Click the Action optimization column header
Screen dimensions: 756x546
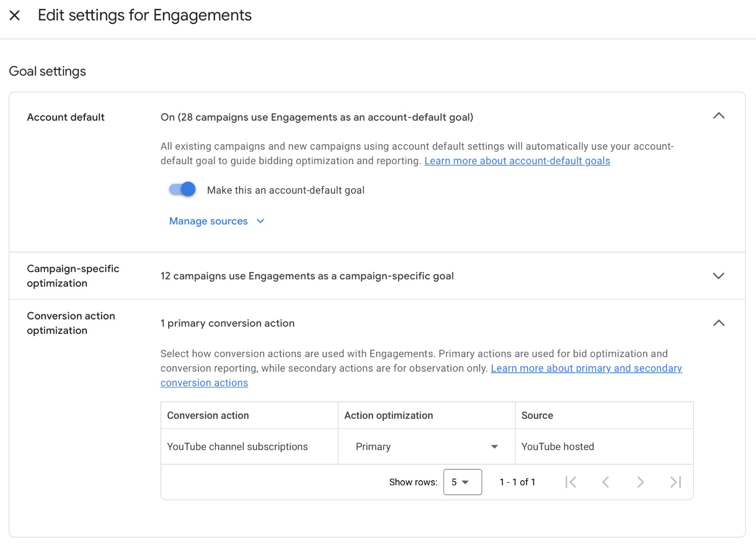389,415
